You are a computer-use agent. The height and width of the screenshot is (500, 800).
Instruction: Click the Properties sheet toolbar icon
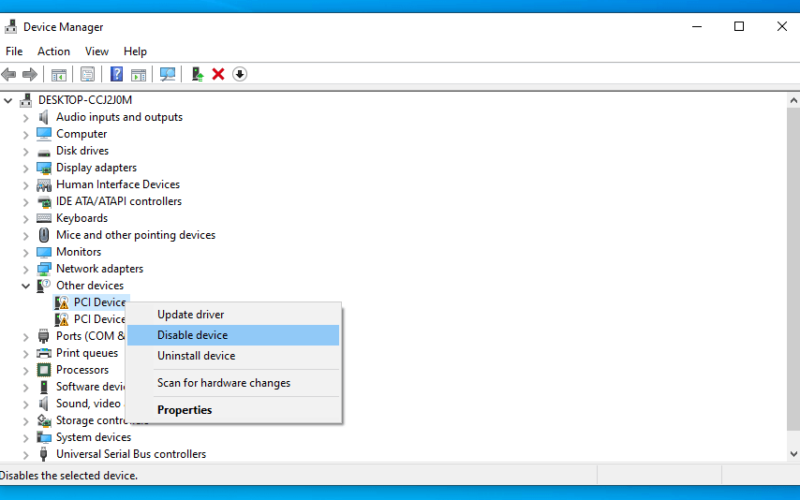coord(88,74)
